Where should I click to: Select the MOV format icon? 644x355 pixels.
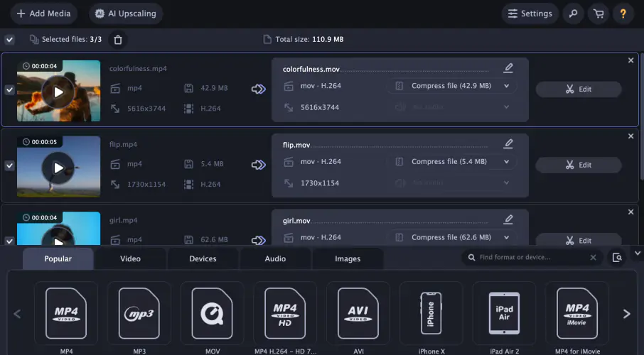pyautogui.click(x=212, y=313)
